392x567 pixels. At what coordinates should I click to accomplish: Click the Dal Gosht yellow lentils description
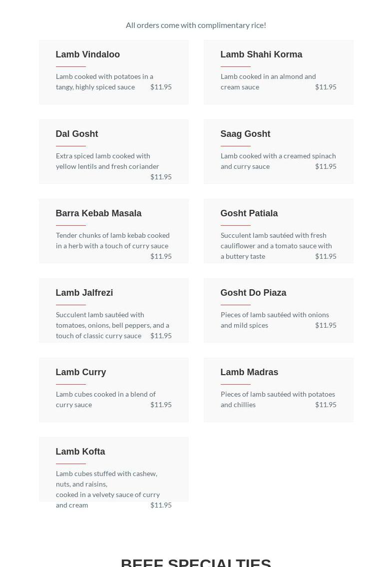[107, 161]
